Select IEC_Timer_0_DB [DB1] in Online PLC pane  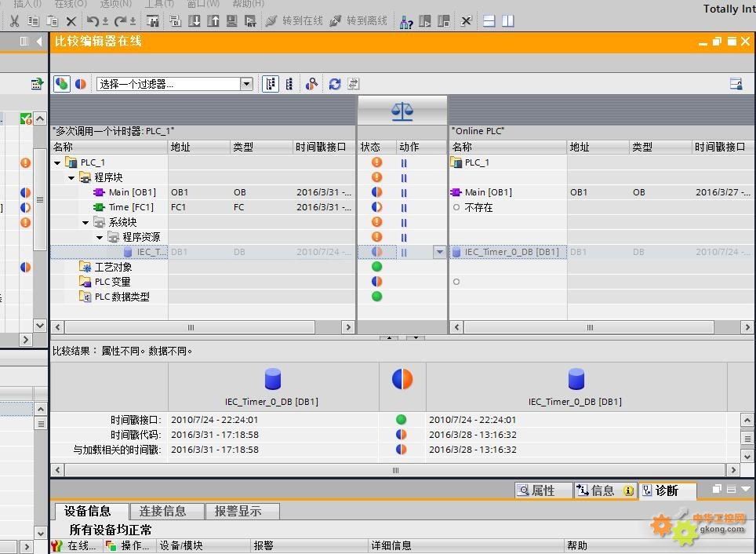click(511, 252)
